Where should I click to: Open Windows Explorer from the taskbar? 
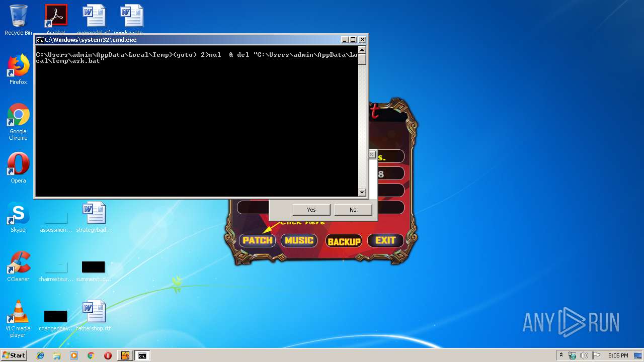57,355
